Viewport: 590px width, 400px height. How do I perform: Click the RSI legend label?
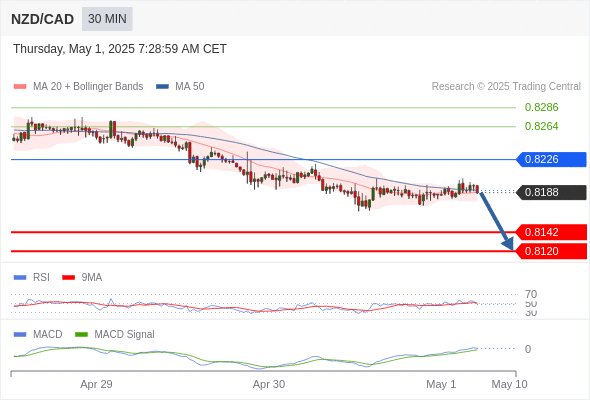pyautogui.click(x=41, y=278)
